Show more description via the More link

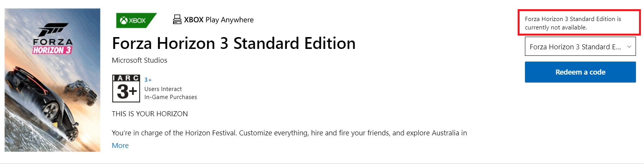coord(120,146)
